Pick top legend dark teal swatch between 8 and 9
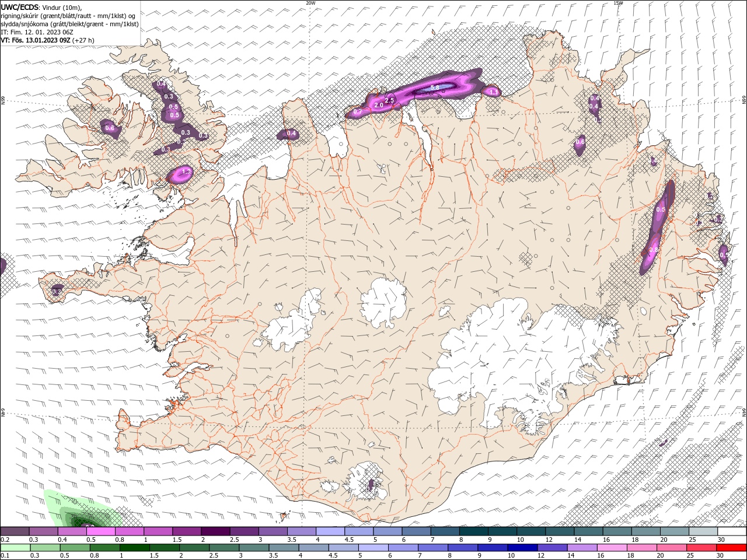This screenshot has width=747, height=560. pyautogui.click(x=474, y=531)
